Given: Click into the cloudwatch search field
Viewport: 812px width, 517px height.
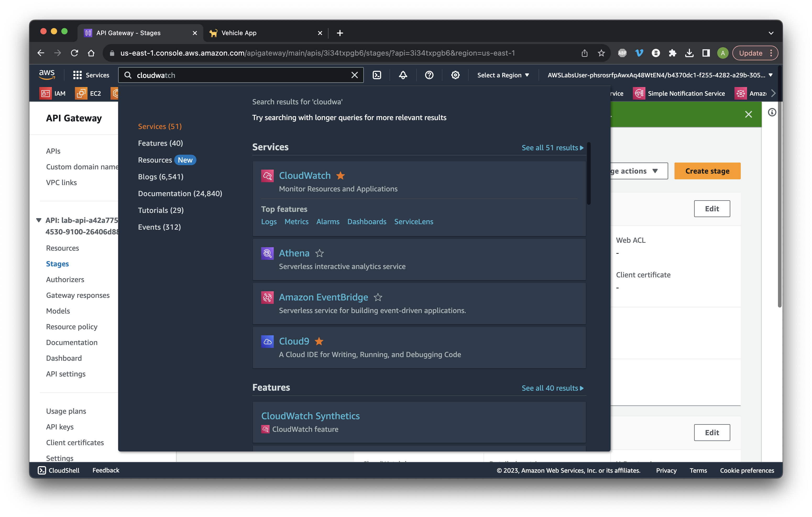Looking at the screenshot, I should click(241, 75).
